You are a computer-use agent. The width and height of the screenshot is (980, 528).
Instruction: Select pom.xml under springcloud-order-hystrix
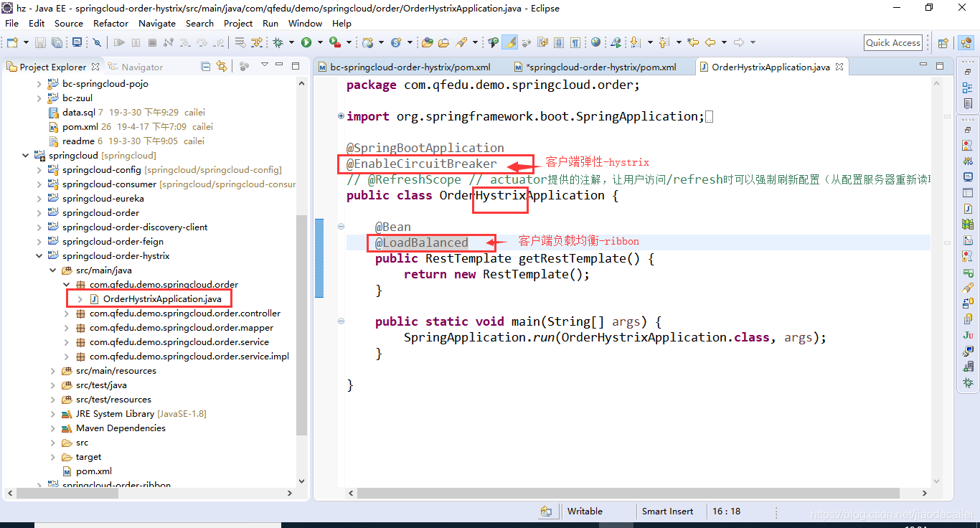pos(93,471)
